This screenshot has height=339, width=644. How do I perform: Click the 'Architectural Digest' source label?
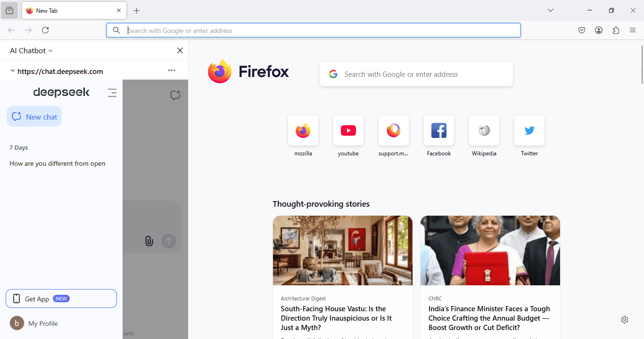303,299
